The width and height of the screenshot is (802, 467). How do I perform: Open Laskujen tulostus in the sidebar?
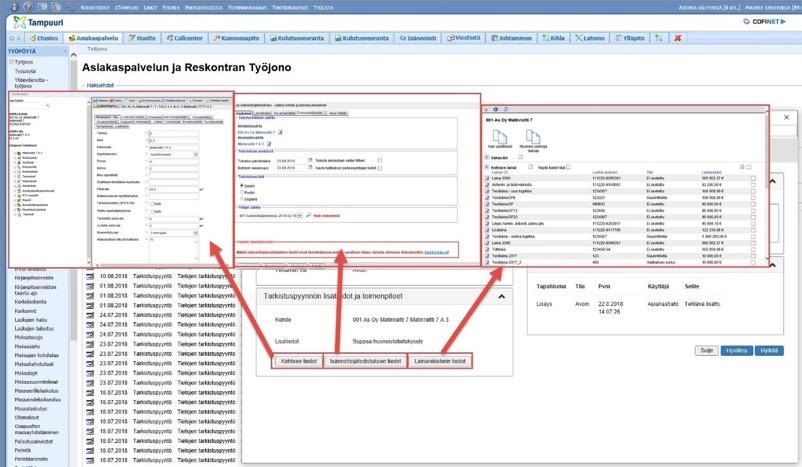pos(34,328)
